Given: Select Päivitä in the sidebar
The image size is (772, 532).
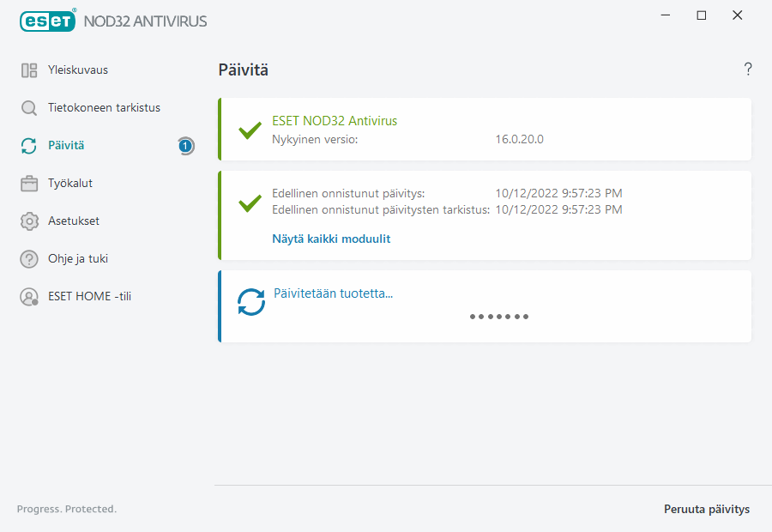Looking at the screenshot, I should [x=66, y=146].
